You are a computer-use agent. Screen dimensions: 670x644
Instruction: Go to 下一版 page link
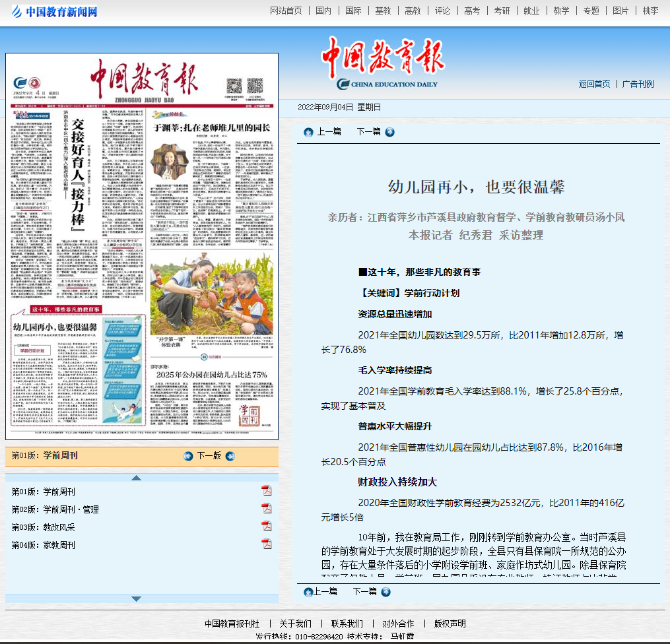[209, 456]
